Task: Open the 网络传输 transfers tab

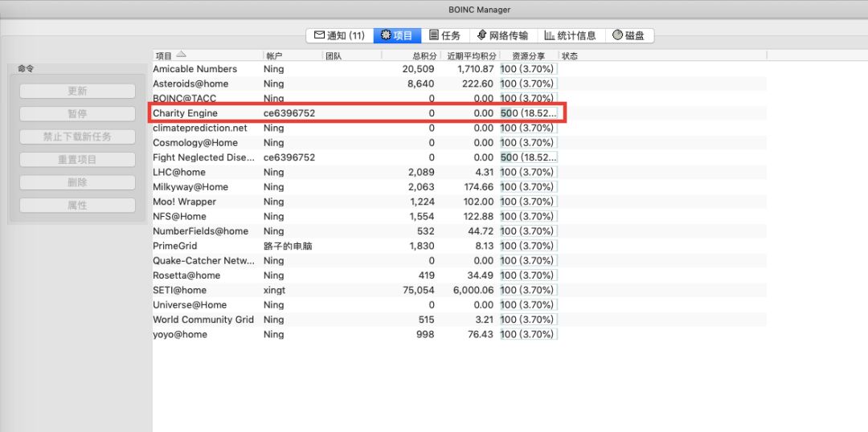Action: click(x=502, y=36)
